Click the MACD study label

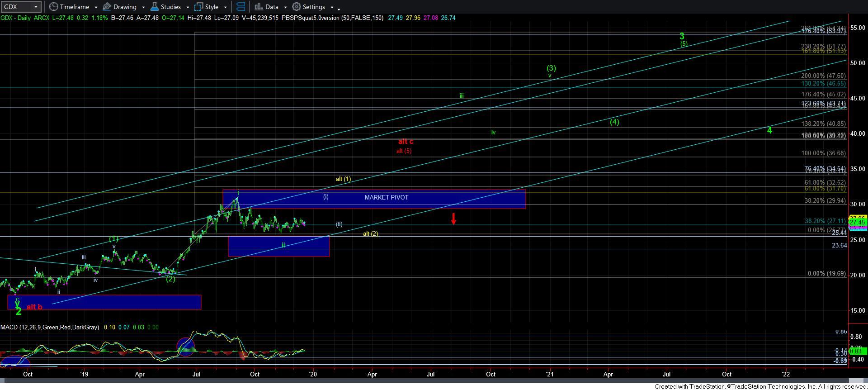(x=50, y=327)
